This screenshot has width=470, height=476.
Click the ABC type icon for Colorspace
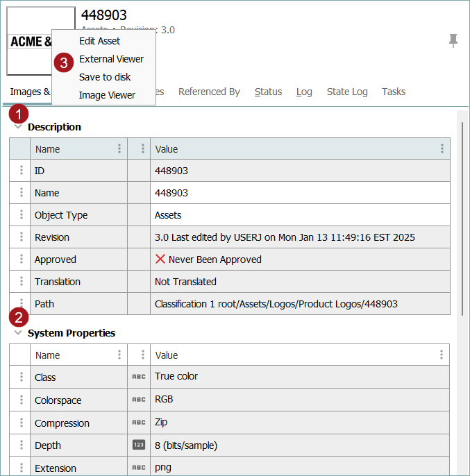(x=139, y=400)
